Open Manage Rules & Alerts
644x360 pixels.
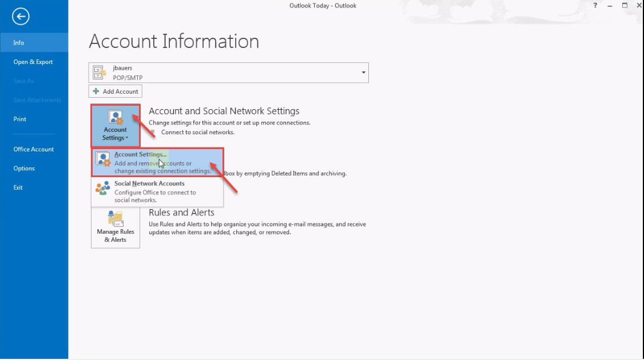point(116,227)
